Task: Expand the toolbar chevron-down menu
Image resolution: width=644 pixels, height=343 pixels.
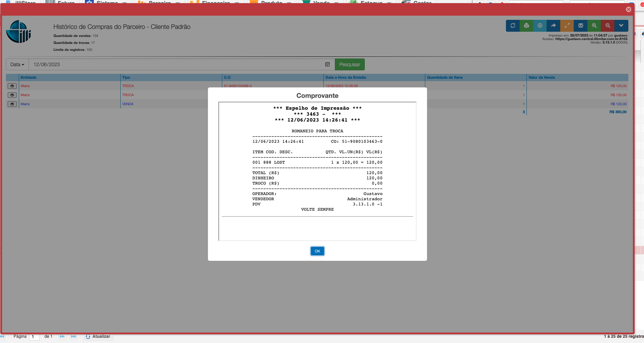Action: (x=621, y=25)
